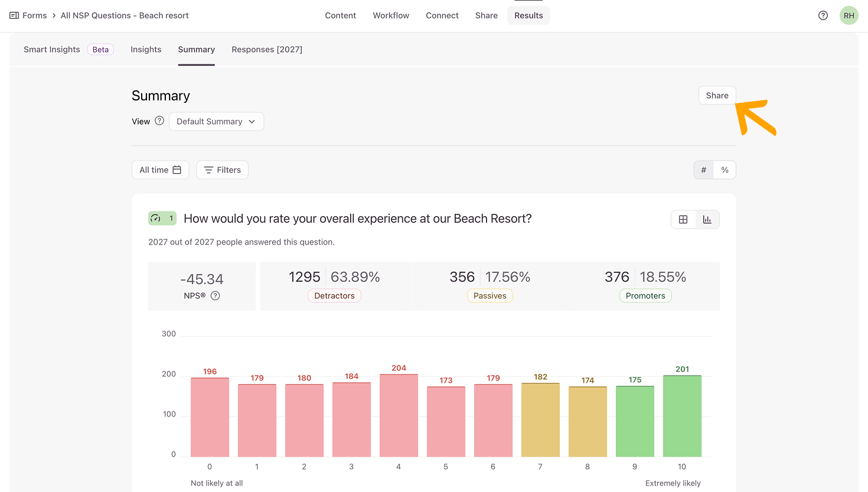The height and width of the screenshot is (492, 868).
Task: Open the Responses [2027] tab
Action: tap(267, 50)
